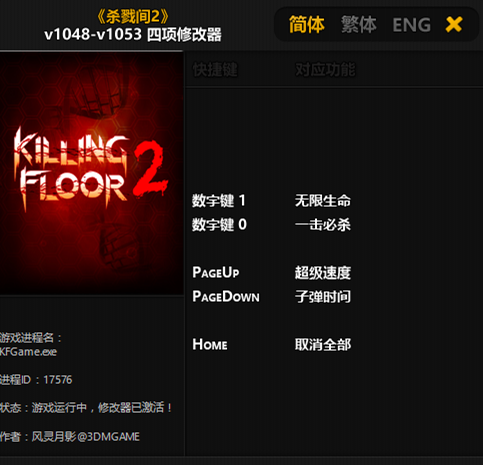Close the trainer with the yellow X
Screen dimensions: 483x465
point(454,24)
